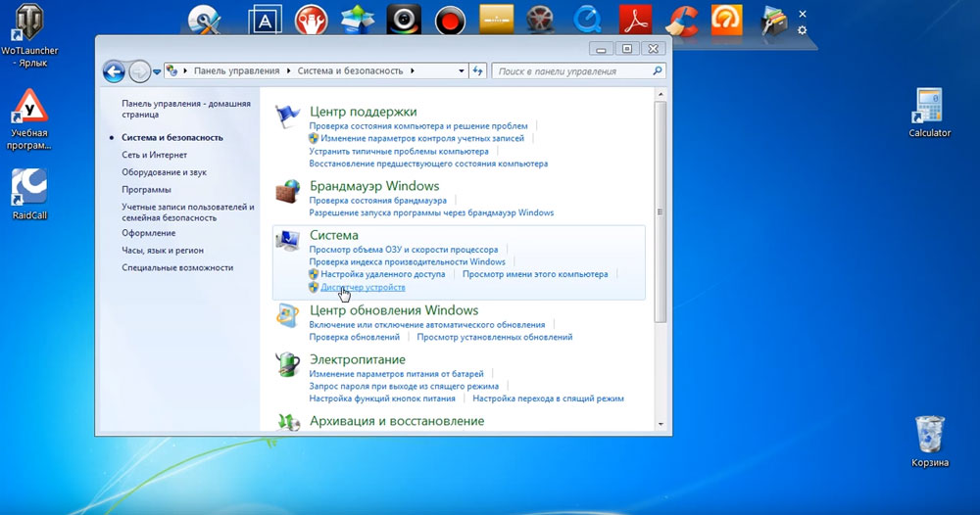Open the toolbox dock icon
This screenshot has width=980, height=515.
(x=774, y=20)
